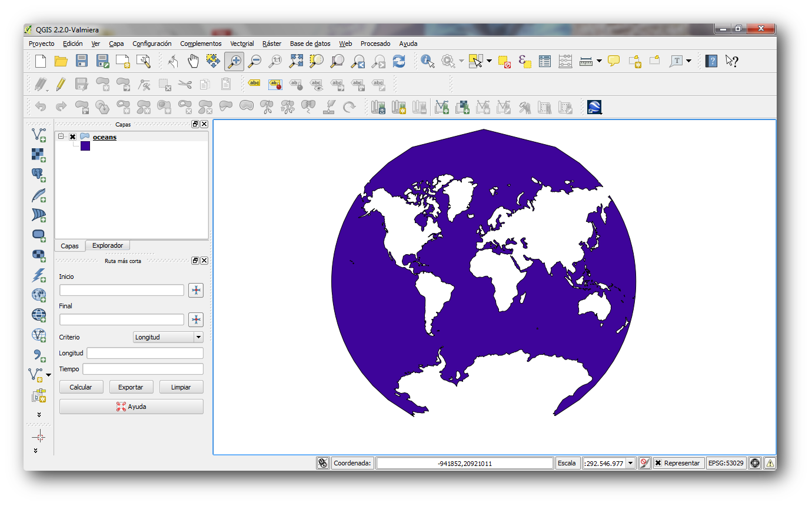The width and height of the screenshot is (812, 506).
Task: Add SpatiaLite layer feather icon
Action: coord(39,195)
